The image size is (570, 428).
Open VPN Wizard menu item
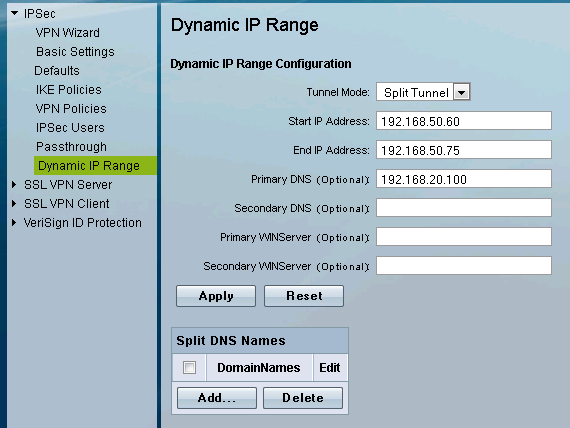[x=68, y=33]
